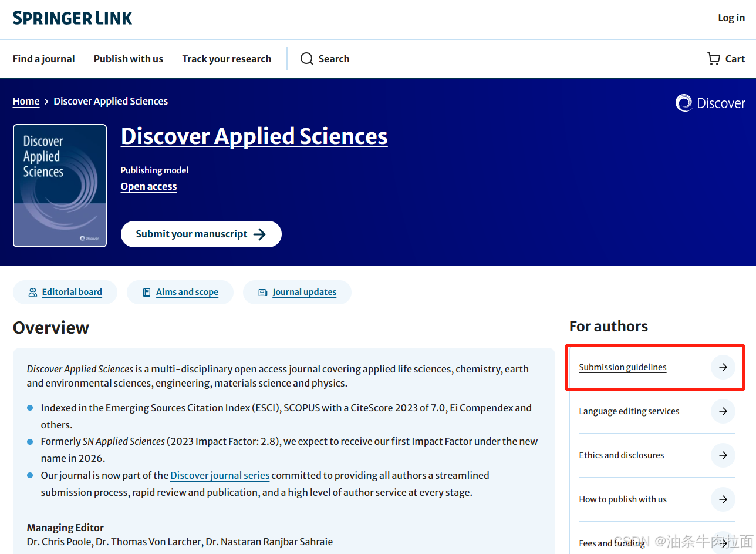This screenshot has width=756, height=554.
Task: Click the Discover brand logo icon
Action: tap(684, 103)
